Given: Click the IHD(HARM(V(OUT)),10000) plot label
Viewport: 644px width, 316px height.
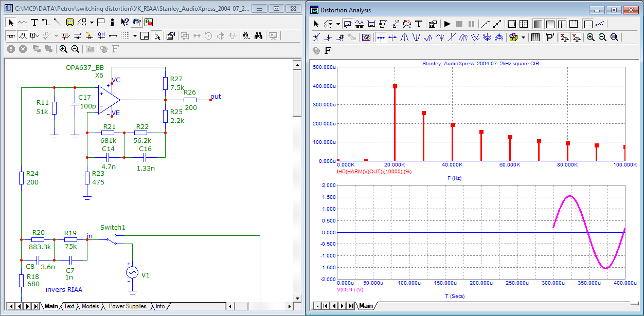Looking at the screenshot, I should [x=374, y=171].
